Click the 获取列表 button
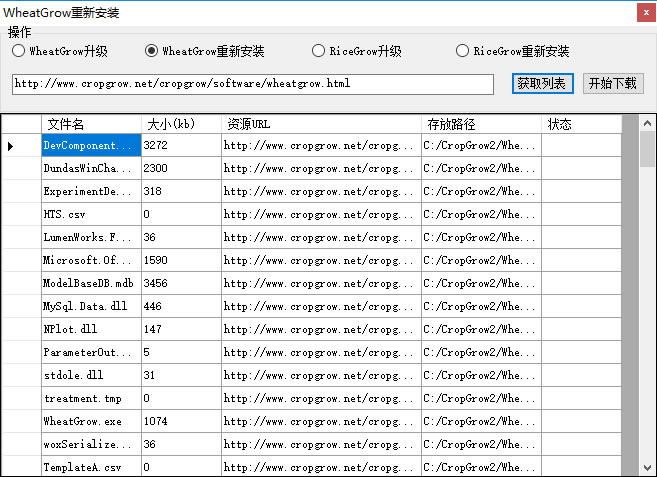657x477 pixels. 542,84
